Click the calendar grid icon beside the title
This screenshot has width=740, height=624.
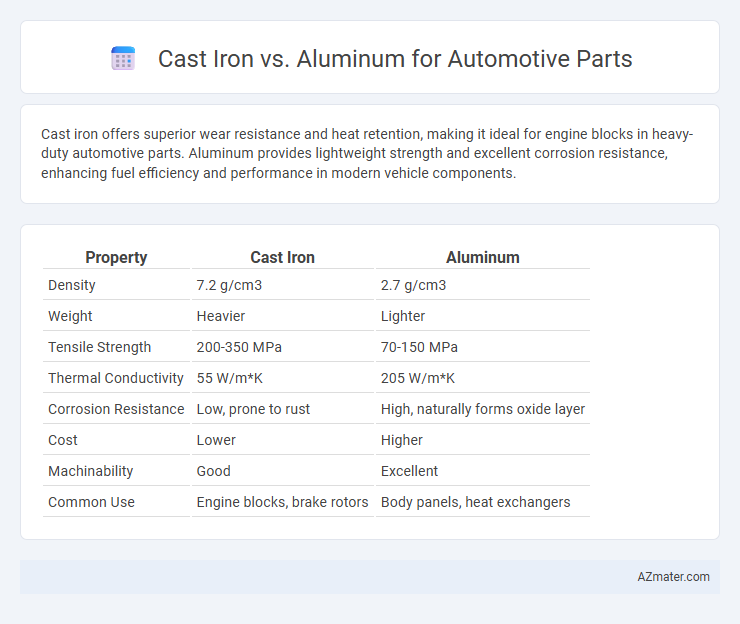pos(123,59)
